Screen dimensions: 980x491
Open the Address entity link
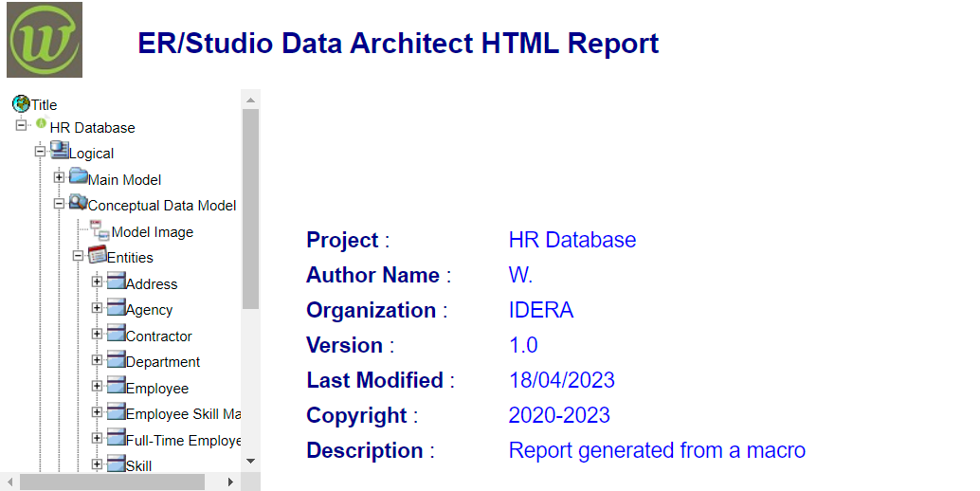[x=152, y=284]
